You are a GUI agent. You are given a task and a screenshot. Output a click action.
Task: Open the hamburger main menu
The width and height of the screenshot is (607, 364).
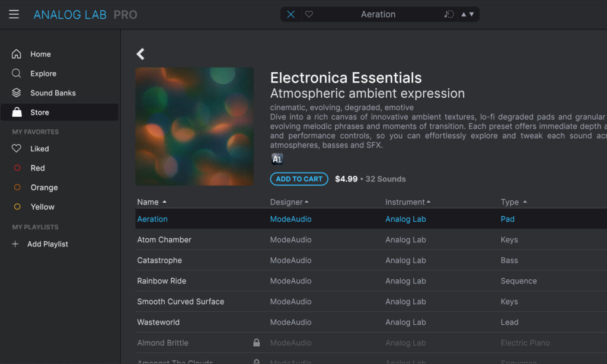pyautogui.click(x=14, y=14)
